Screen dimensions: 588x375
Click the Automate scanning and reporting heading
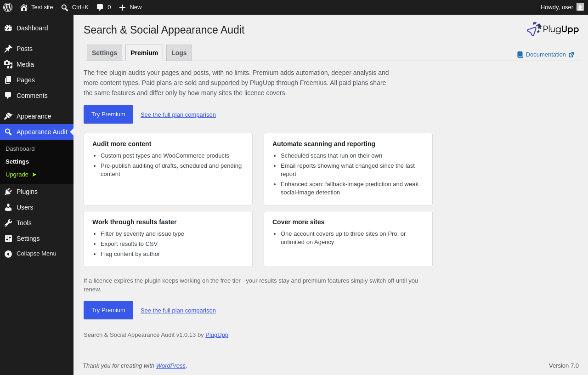pos(324,144)
